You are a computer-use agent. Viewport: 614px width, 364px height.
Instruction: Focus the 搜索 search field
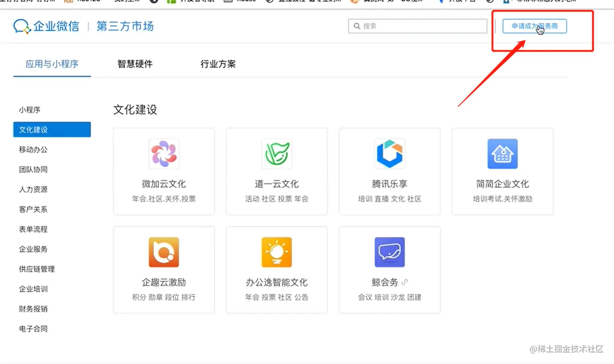tap(418, 26)
